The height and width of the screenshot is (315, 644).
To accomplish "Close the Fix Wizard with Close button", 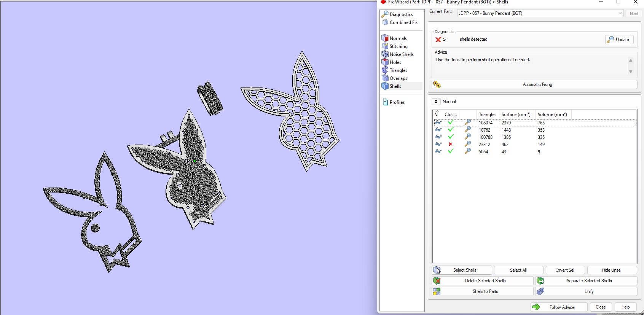I will click(x=601, y=307).
